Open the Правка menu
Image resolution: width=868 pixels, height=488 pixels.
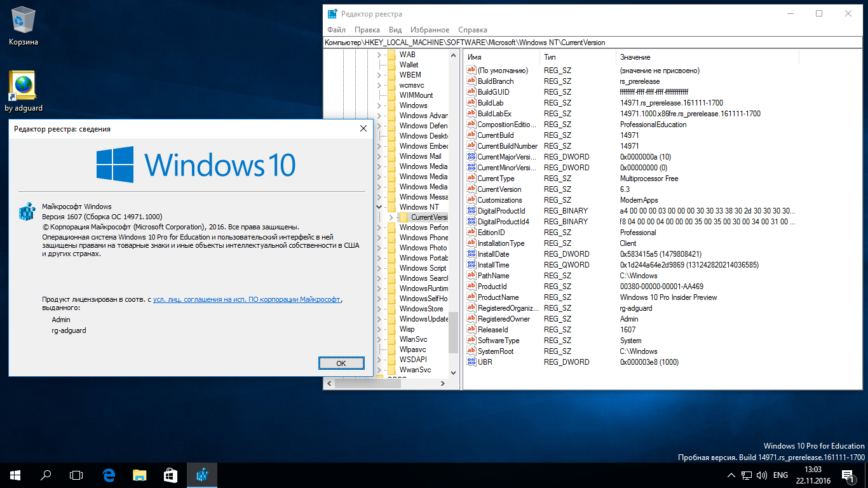pos(367,30)
